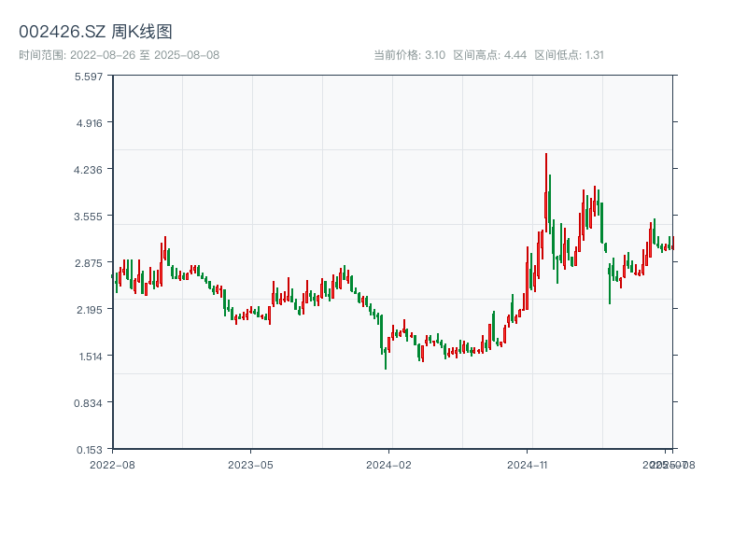Click the 区间高点: 4.44 label
Screen dimensions: 747x560
click(x=489, y=55)
